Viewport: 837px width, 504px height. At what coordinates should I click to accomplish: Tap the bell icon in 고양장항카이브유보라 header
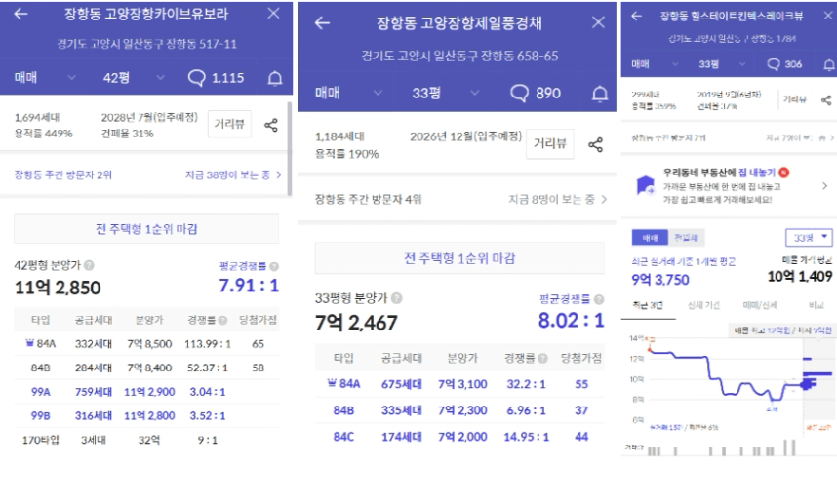275,78
